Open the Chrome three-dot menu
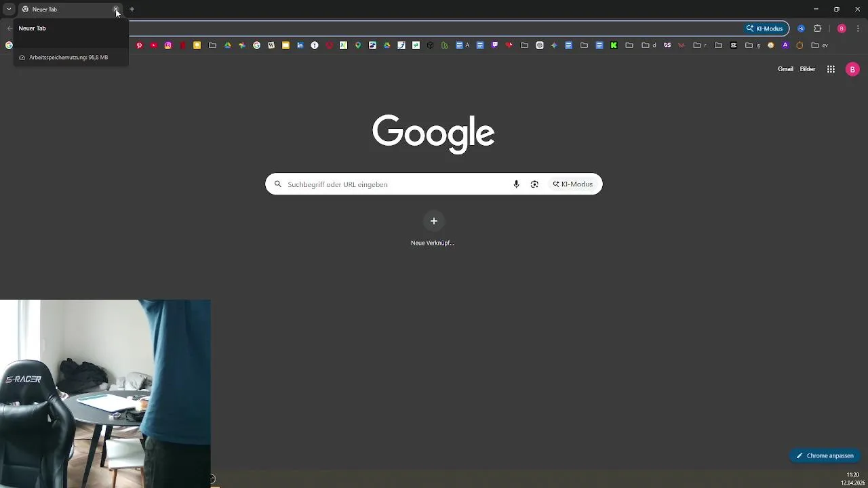 (x=858, y=28)
